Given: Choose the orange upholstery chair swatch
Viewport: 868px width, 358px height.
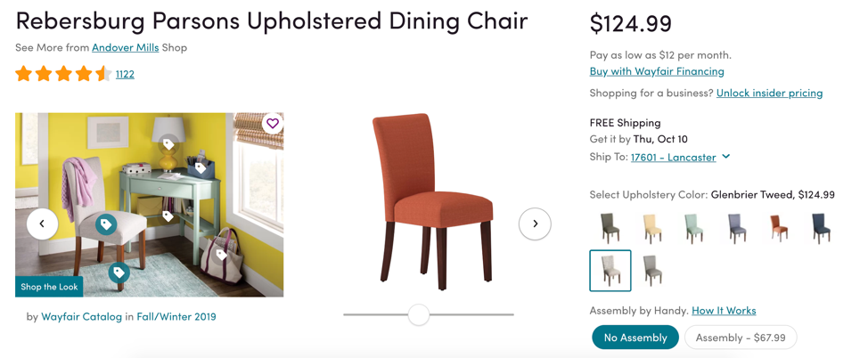Looking at the screenshot, I should click(x=779, y=228).
